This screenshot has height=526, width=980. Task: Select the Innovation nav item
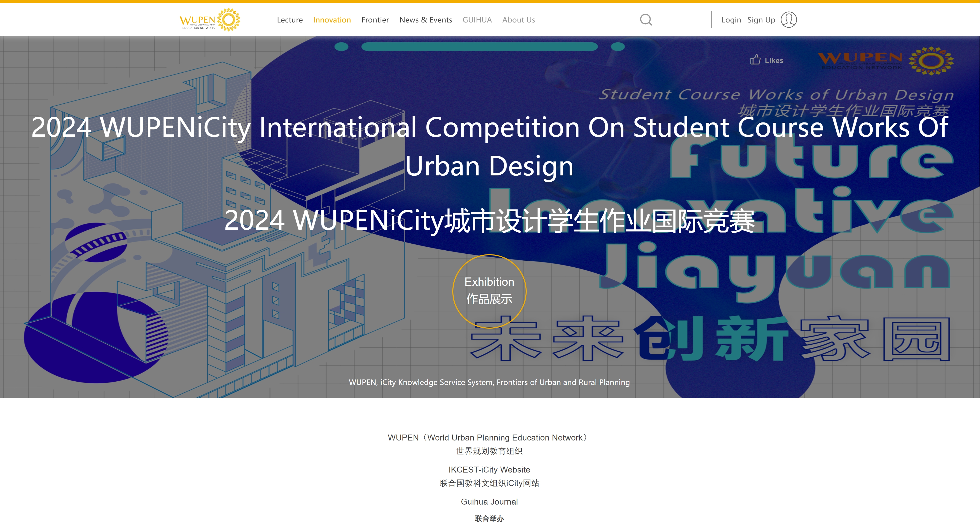click(332, 20)
